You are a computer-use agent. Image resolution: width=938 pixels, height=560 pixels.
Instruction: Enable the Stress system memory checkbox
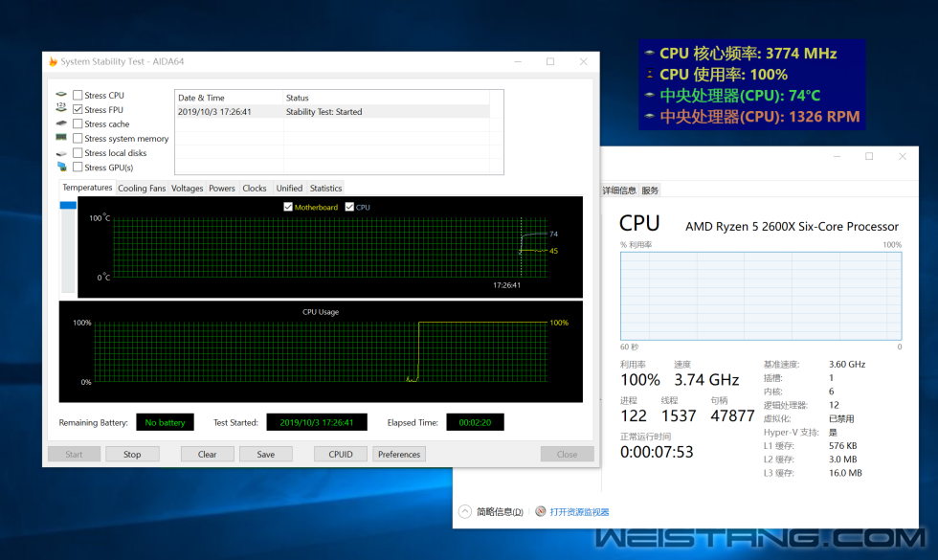point(78,138)
